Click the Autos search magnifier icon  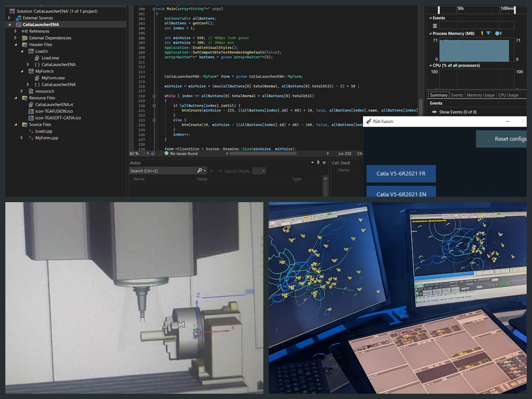[199, 171]
